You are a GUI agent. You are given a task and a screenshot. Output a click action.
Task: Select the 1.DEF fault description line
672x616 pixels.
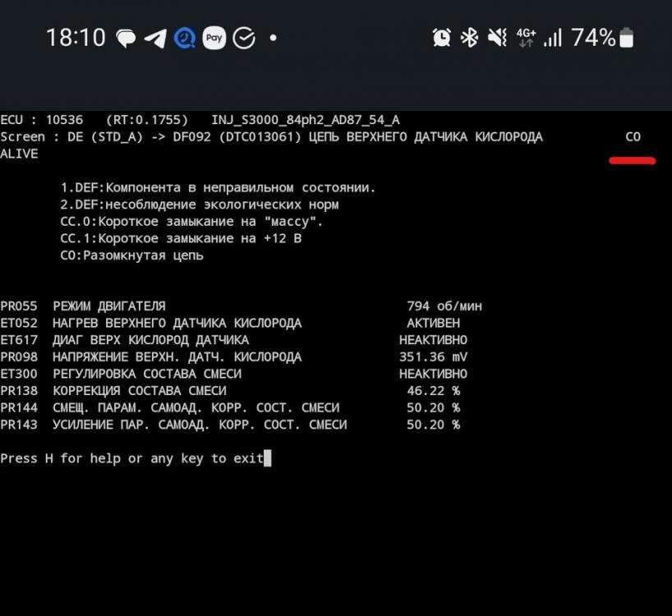coord(219,187)
